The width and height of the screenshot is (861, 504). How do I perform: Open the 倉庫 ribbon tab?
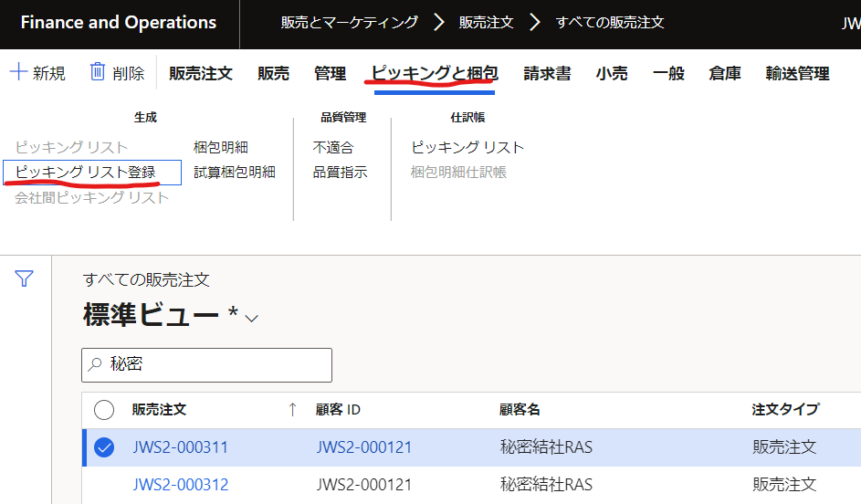pyautogui.click(x=725, y=73)
